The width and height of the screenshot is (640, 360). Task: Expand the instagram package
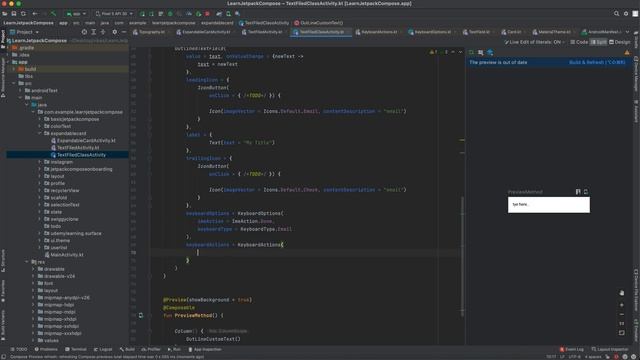pos(40,162)
